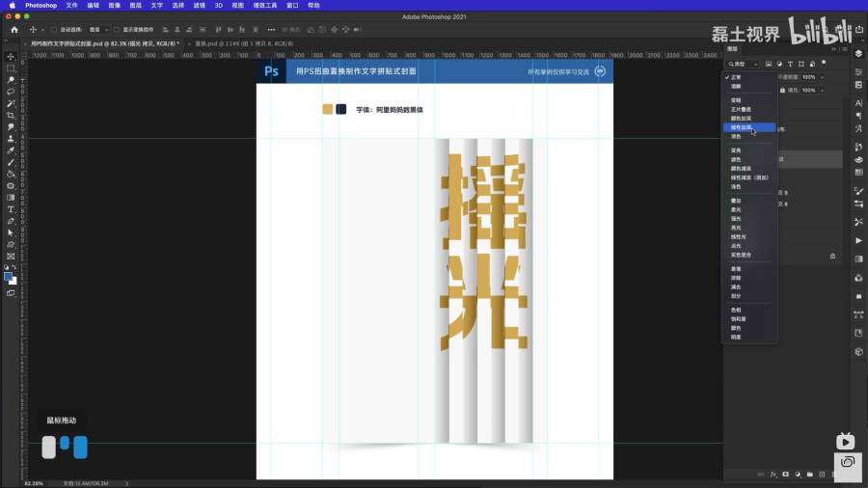
Task: Select the Brush tool
Action: point(11,162)
